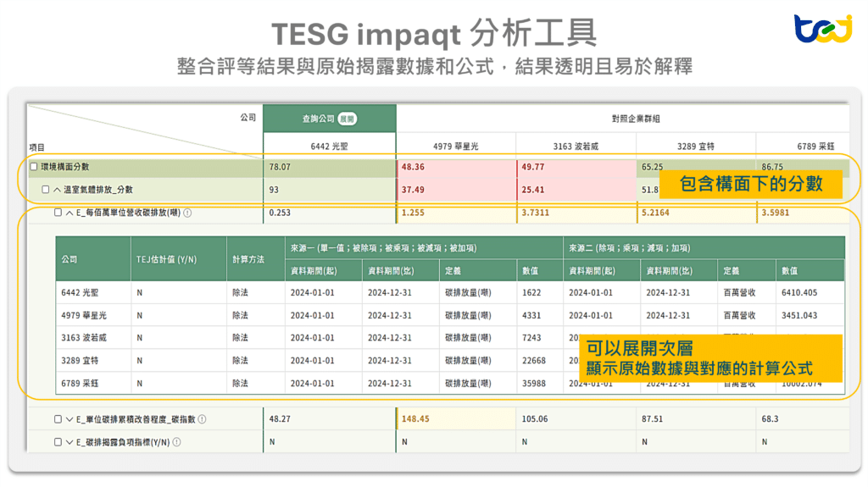This screenshot has height=487, width=868.
Task: Click the 3163 波若威 row in detail table
Action: pyautogui.click(x=450, y=338)
